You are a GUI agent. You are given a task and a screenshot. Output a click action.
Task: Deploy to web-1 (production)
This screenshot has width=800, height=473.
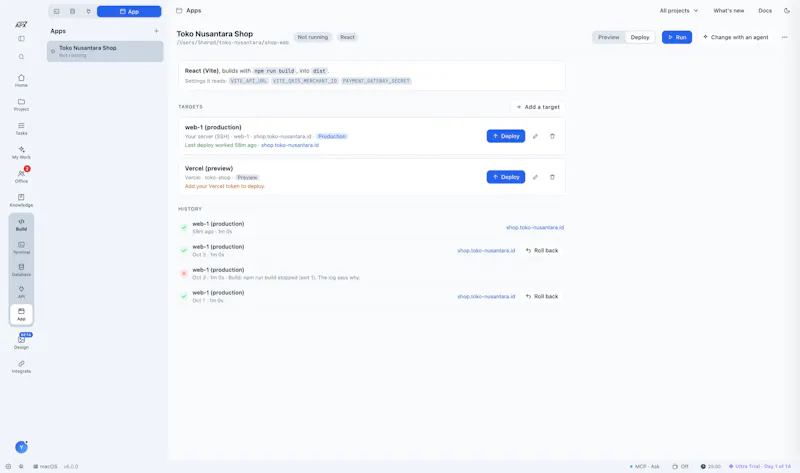tap(506, 136)
